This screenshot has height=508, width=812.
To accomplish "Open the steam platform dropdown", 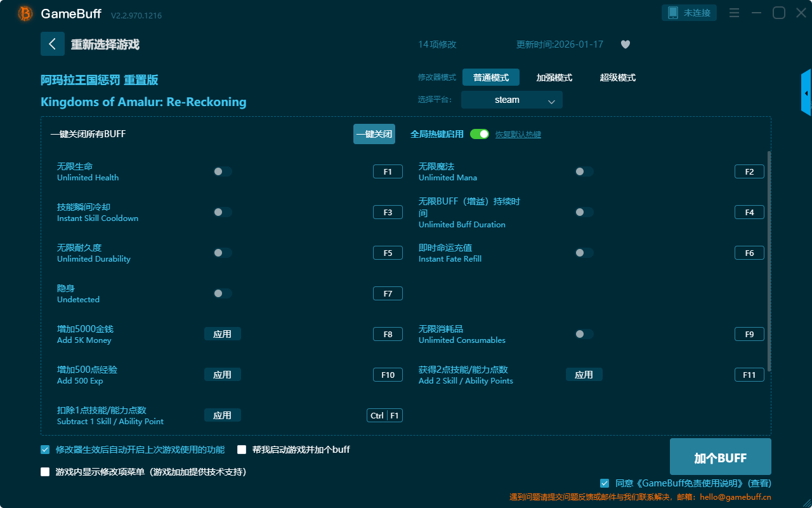I will tap(511, 100).
